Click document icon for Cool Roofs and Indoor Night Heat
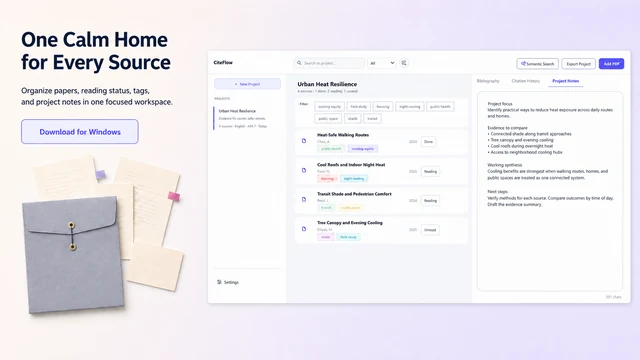Screen dimensions: 640x360 coord(304,170)
